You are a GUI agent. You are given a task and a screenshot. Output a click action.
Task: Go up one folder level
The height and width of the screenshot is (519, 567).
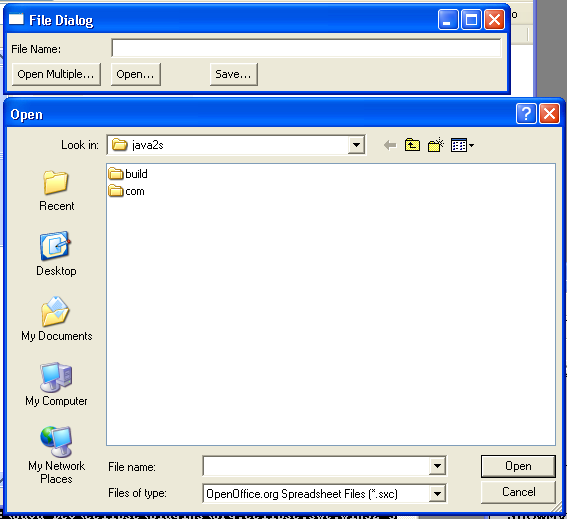pyautogui.click(x=412, y=145)
